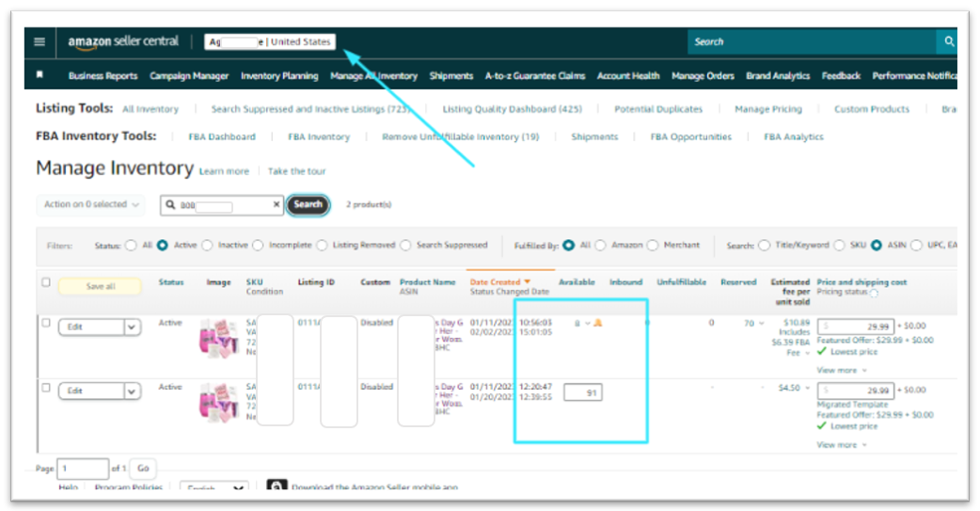Select Fulfilled By Merchant radio
Viewport: 980px width, 511px height.
pos(653,246)
